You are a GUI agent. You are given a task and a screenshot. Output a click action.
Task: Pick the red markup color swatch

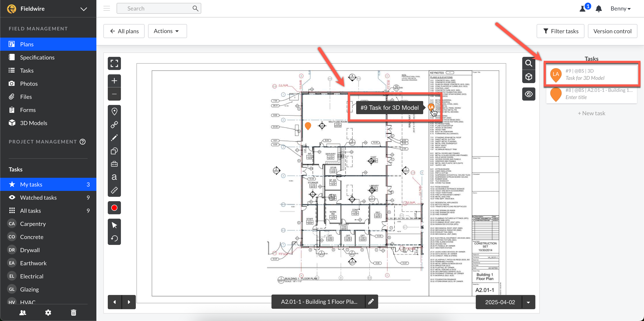pos(114,208)
